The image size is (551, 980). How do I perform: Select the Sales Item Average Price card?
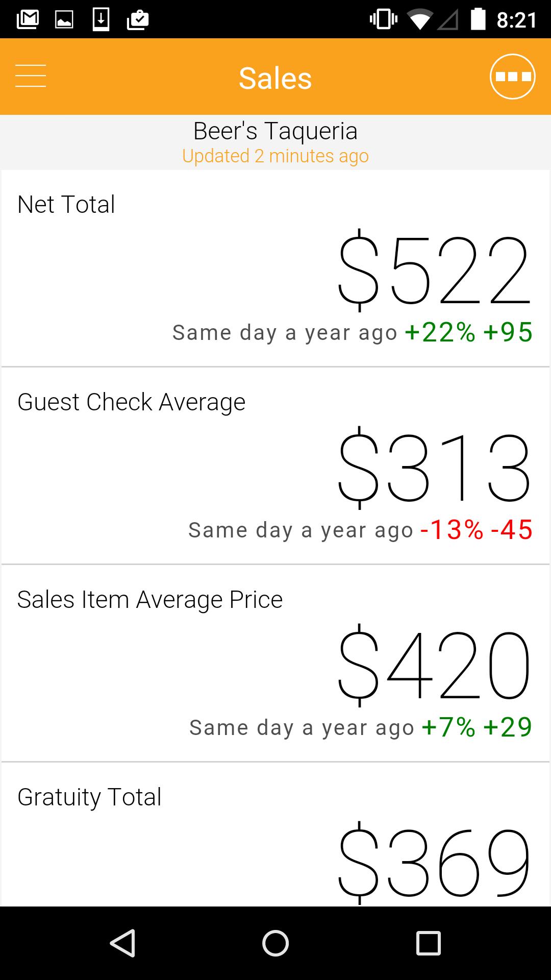click(x=275, y=663)
